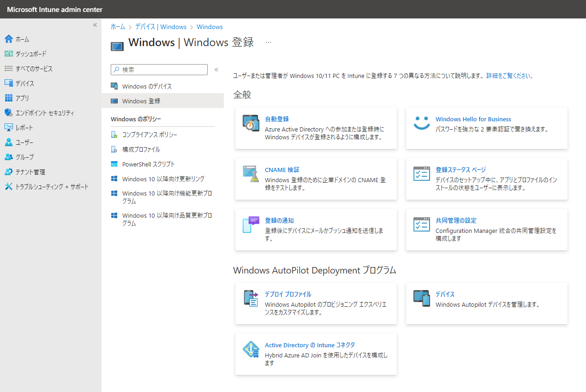Click the Autopilot デバイスを管理します description text
The height and width of the screenshot is (392, 586).
(x=487, y=304)
